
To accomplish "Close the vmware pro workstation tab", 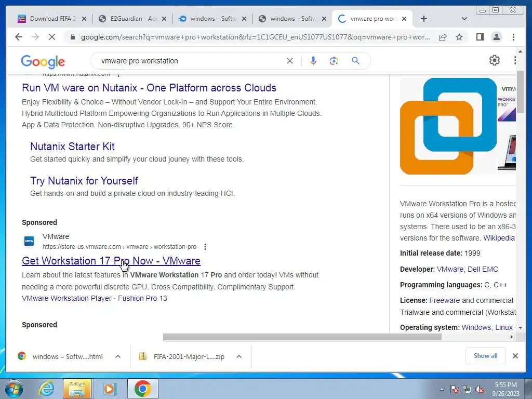I will click(404, 19).
